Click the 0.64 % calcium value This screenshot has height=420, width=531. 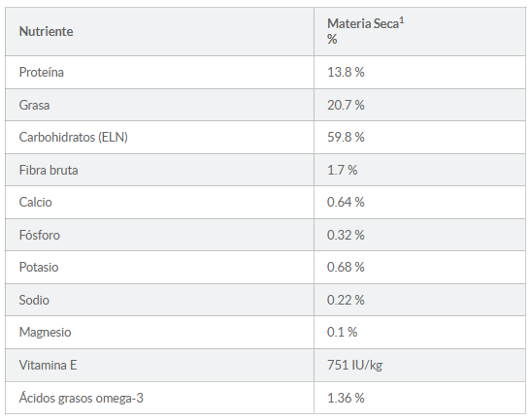pos(346,202)
